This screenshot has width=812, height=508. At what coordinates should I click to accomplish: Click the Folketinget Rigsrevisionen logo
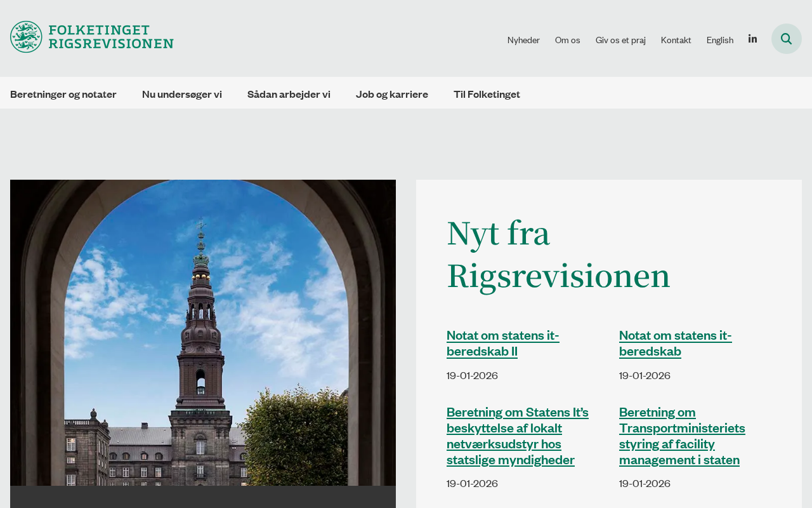pyautogui.click(x=92, y=37)
